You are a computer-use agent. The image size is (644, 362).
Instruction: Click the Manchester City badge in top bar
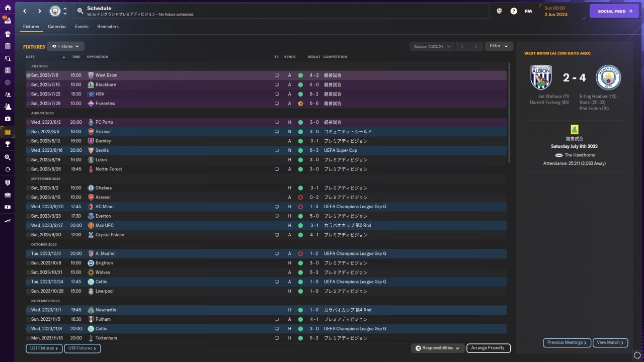54,11
